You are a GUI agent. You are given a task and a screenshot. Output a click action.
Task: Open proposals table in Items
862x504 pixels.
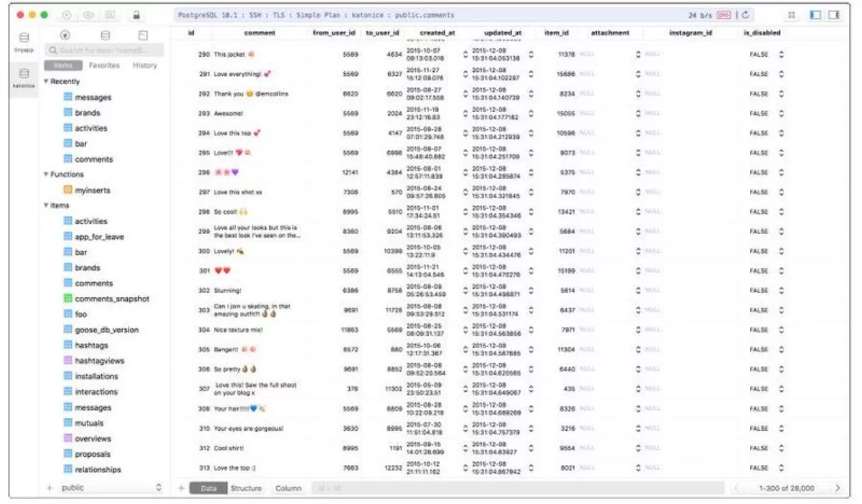[x=93, y=454]
